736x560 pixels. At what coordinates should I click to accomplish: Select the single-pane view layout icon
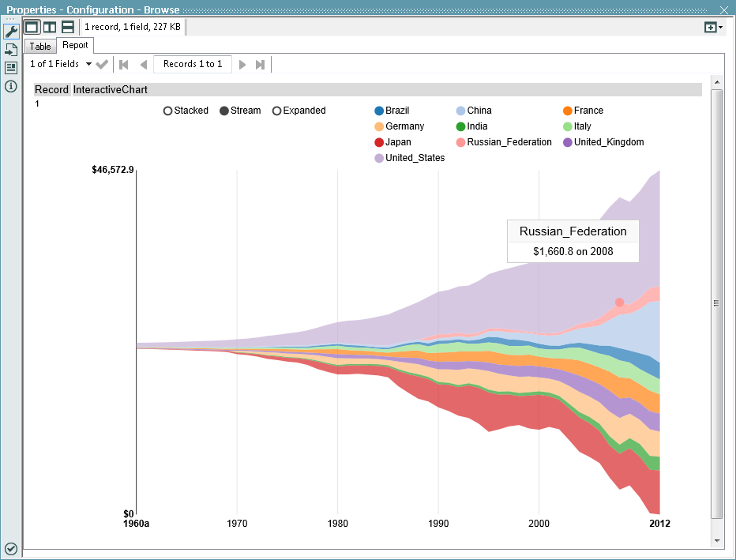click(x=32, y=27)
